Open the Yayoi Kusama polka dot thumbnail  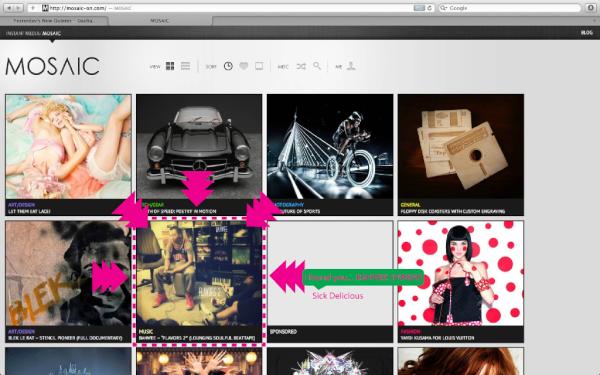[x=461, y=273]
